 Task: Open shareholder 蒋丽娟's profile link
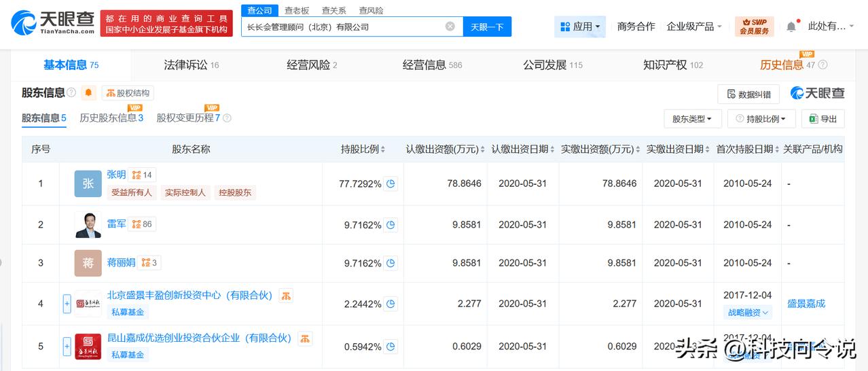coord(121,262)
